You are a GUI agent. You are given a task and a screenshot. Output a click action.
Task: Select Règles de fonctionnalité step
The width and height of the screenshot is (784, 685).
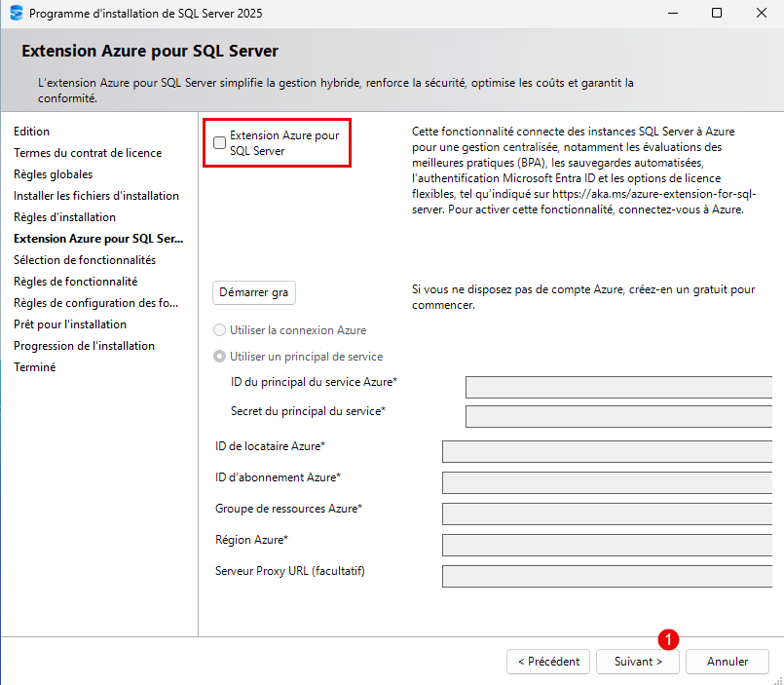tap(76, 282)
